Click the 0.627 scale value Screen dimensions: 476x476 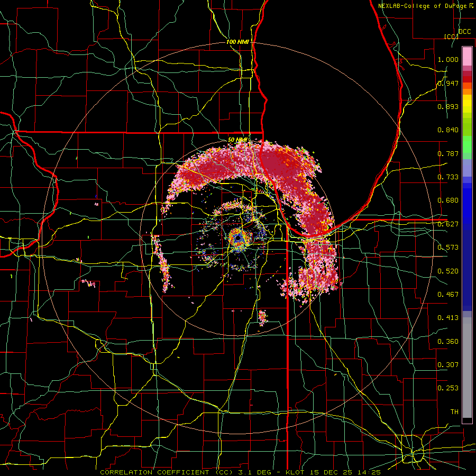pyautogui.click(x=448, y=224)
